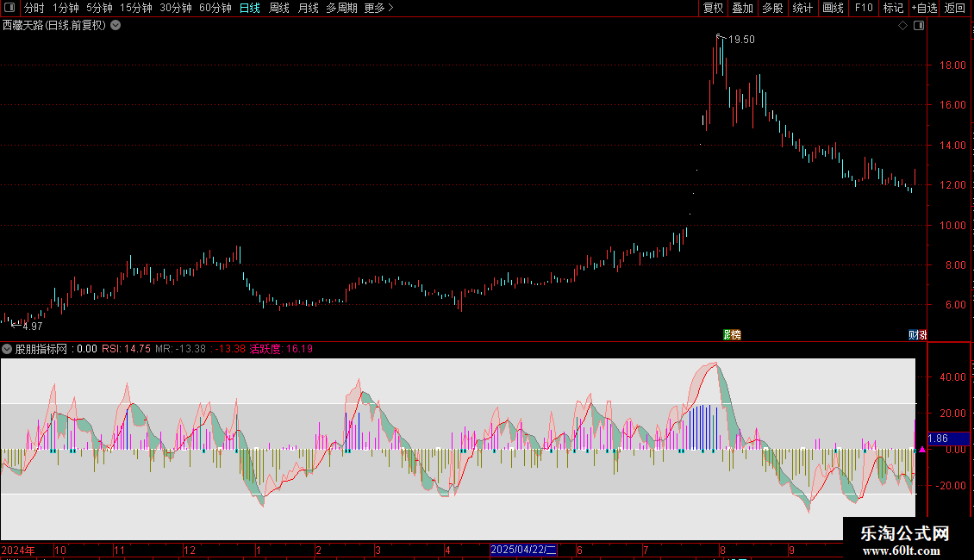The height and width of the screenshot is (560, 974).
Task: Click the -20.00 indicator axis label
Action: (951, 486)
